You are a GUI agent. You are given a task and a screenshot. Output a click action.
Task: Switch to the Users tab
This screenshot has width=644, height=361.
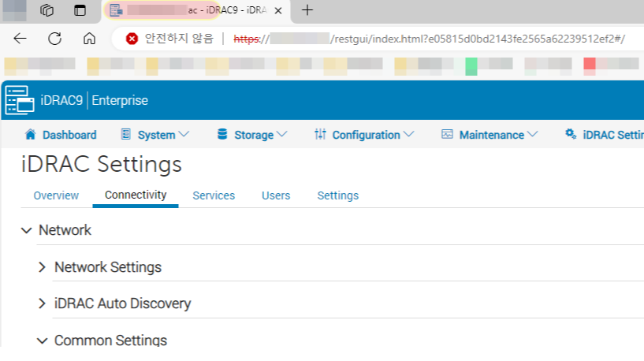click(276, 195)
